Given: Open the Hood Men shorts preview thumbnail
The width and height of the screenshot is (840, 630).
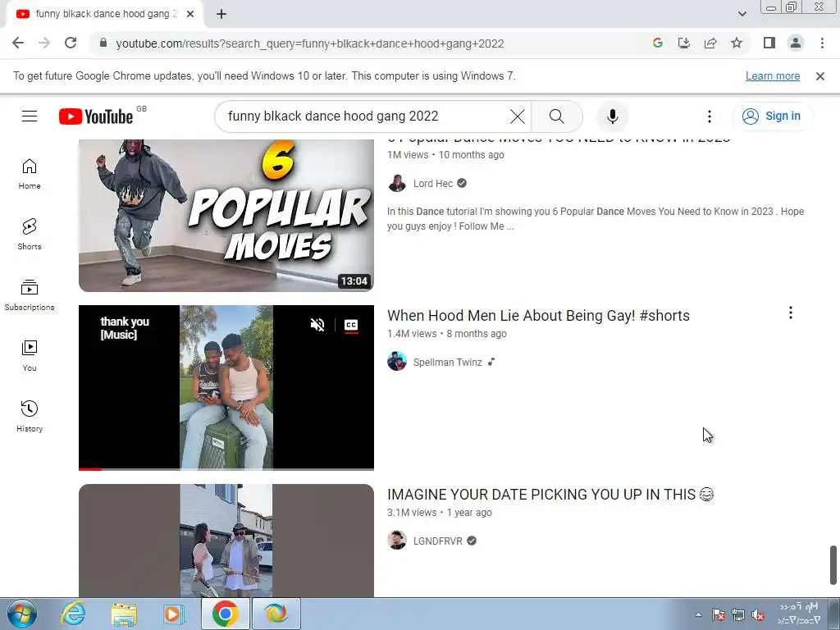Looking at the screenshot, I should pyautogui.click(x=226, y=387).
